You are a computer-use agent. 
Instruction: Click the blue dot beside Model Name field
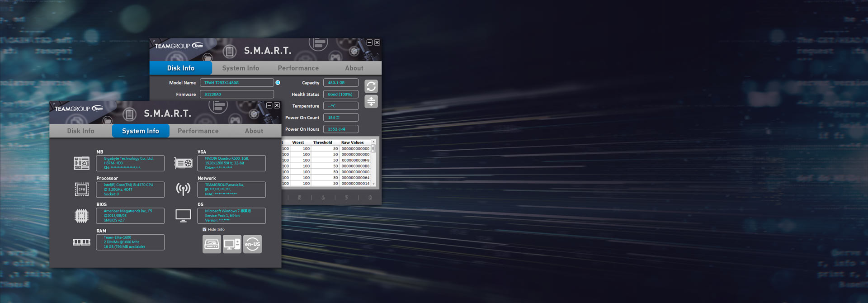[x=278, y=83]
